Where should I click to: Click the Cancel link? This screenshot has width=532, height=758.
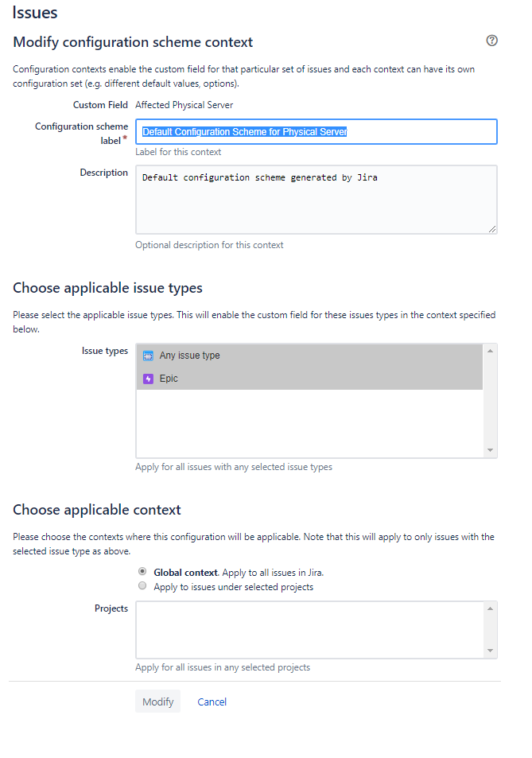click(x=212, y=702)
